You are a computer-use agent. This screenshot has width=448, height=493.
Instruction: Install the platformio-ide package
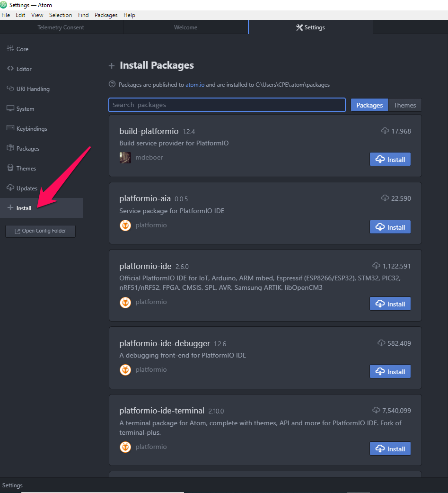coord(390,304)
